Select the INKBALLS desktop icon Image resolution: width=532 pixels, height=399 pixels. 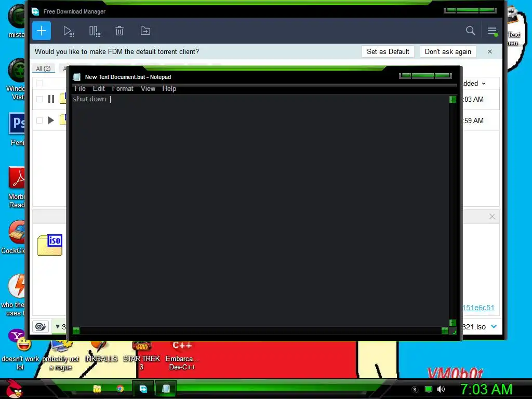click(101, 353)
